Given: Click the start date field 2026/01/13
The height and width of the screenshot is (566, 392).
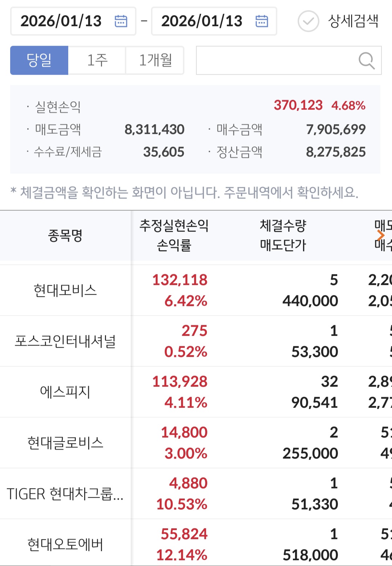Looking at the screenshot, I should tap(61, 21).
